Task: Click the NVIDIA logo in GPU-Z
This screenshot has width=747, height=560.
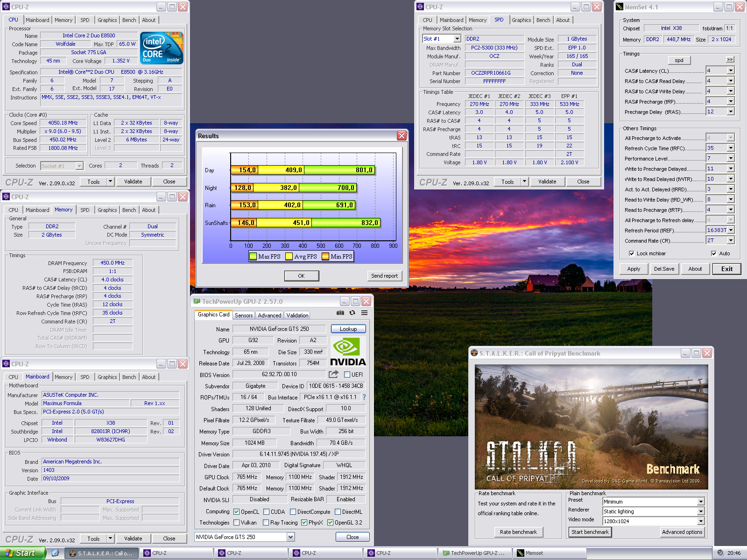Action: click(348, 351)
